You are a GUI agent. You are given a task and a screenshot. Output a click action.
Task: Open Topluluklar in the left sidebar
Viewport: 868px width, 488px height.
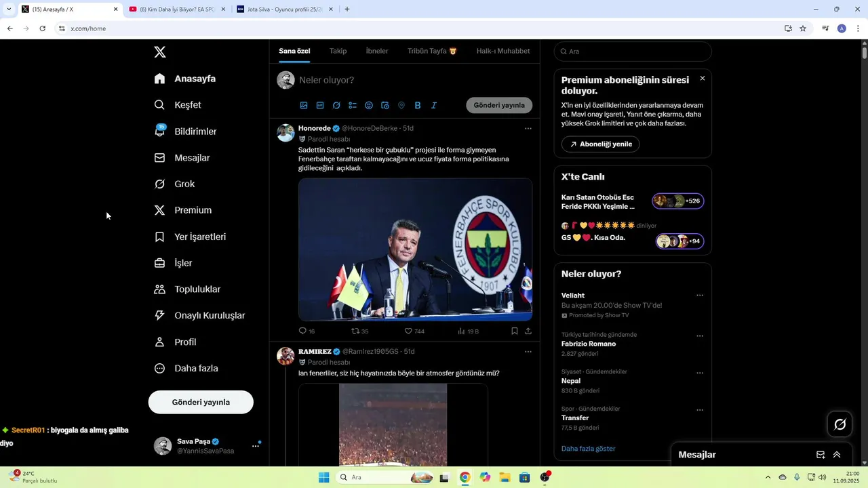[x=188, y=289]
